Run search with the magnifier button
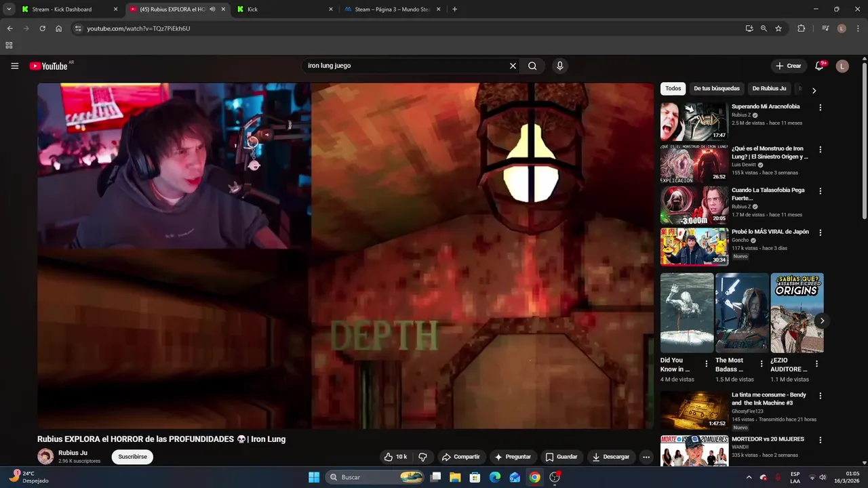The width and height of the screenshot is (868, 488). click(x=532, y=66)
